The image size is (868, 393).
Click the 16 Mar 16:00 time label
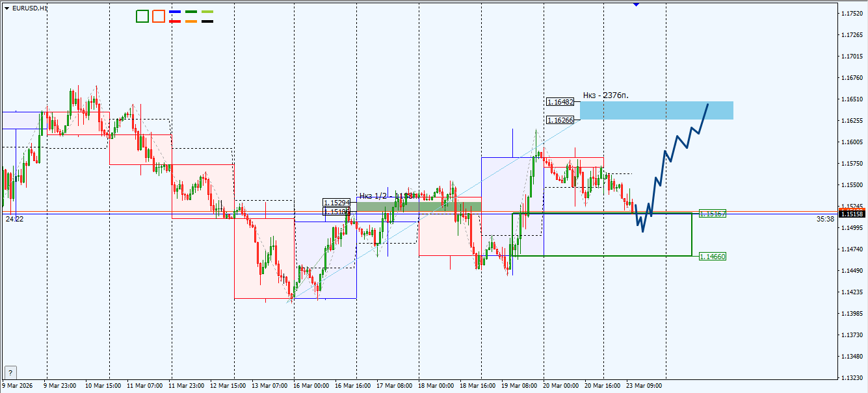353,385
